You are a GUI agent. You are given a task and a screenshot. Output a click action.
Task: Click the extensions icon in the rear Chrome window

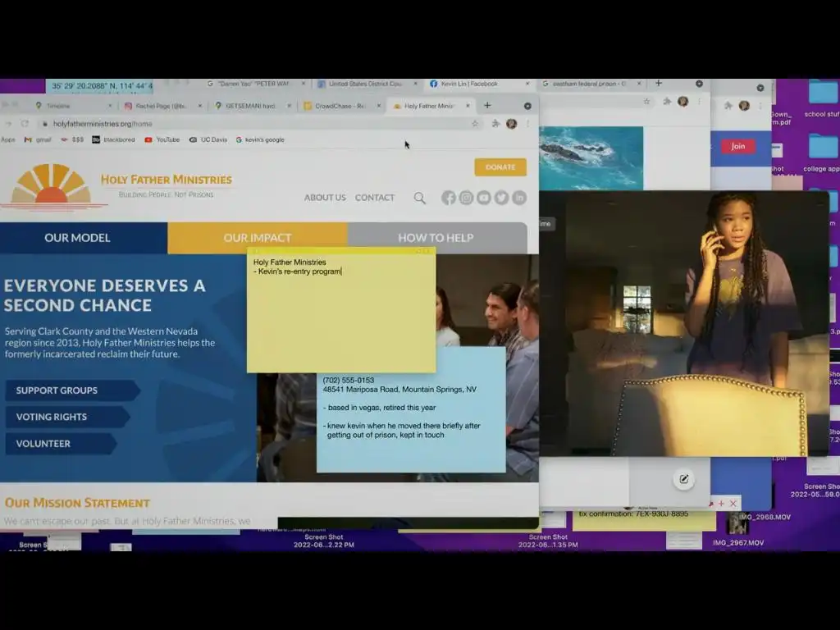(667, 101)
